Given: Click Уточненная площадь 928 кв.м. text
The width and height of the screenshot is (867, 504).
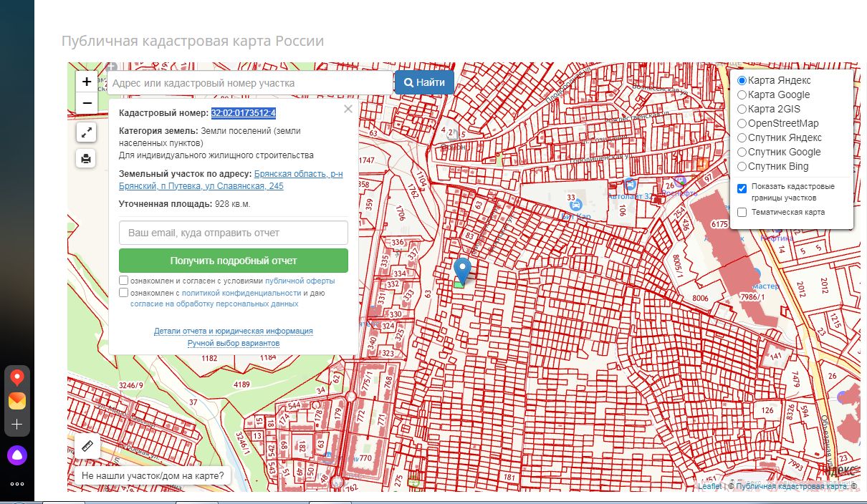Looking at the screenshot, I should 185,204.
